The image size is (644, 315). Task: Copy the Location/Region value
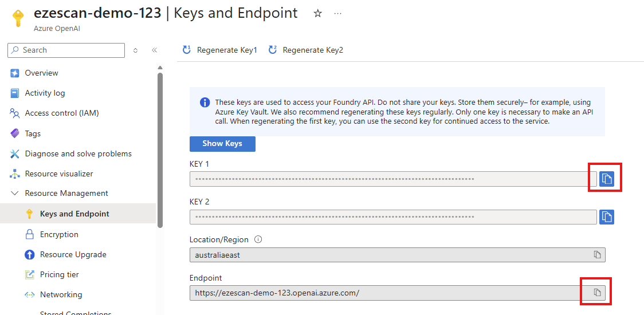pos(598,255)
